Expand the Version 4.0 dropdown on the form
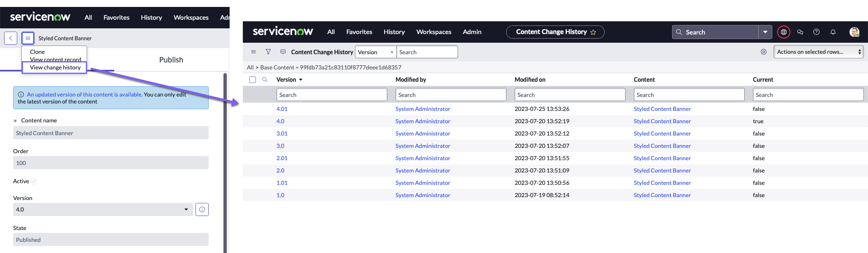The image size is (868, 253). click(x=103, y=209)
